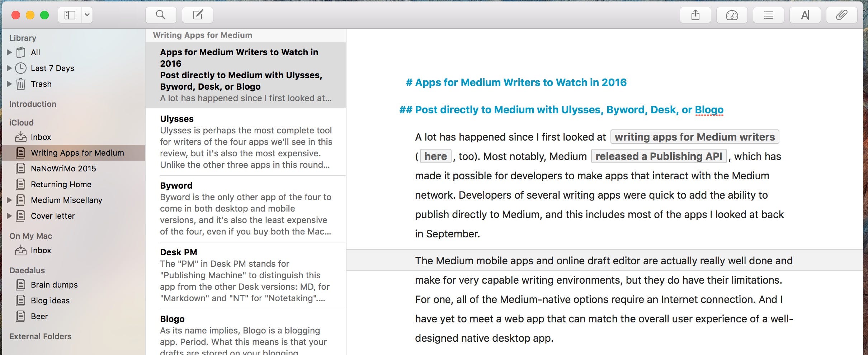Click the '# Apps for Medium Writers' heading
This screenshot has width=868, height=355.
[x=516, y=82]
